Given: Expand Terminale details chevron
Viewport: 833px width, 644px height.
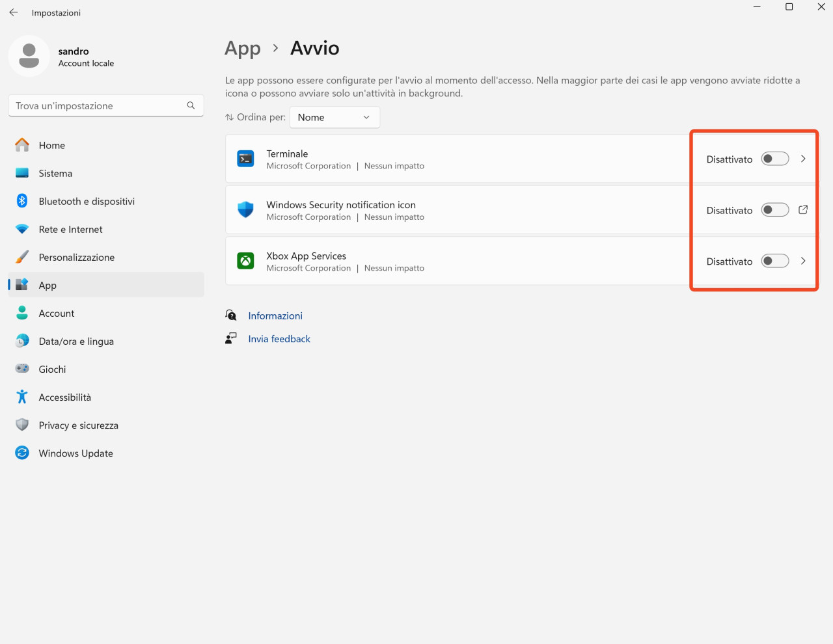Looking at the screenshot, I should coord(803,159).
